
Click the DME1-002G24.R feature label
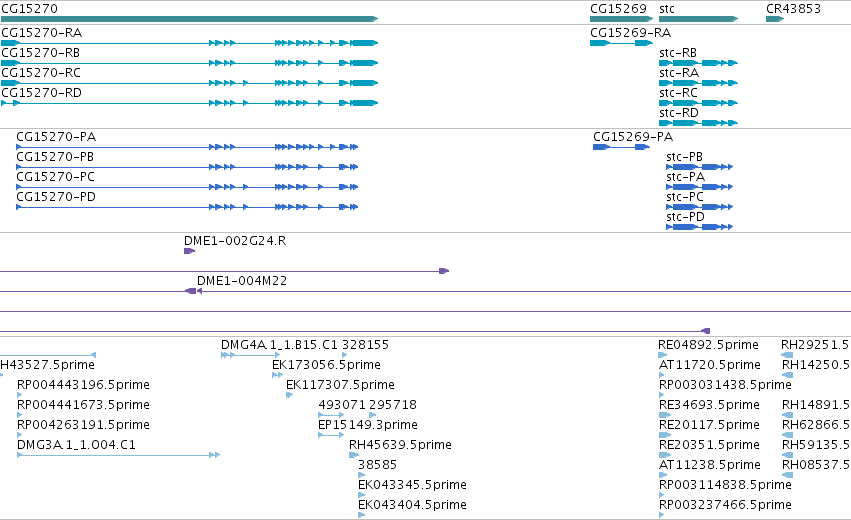(x=235, y=241)
